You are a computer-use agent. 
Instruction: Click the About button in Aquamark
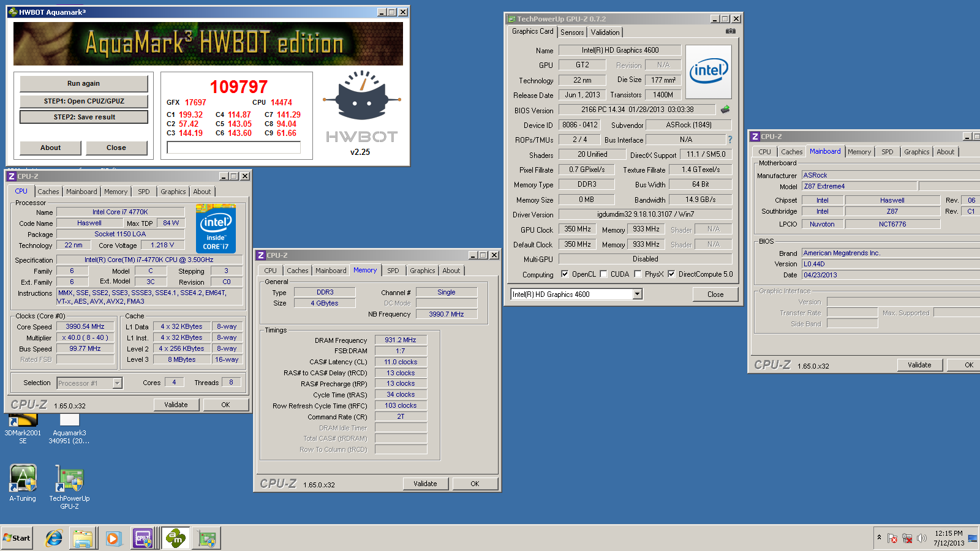point(50,148)
